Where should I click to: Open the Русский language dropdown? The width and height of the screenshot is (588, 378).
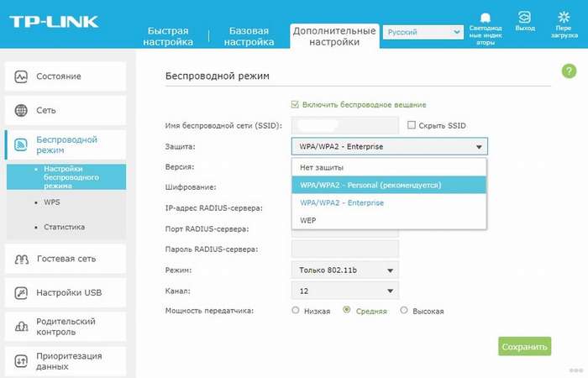click(x=423, y=32)
